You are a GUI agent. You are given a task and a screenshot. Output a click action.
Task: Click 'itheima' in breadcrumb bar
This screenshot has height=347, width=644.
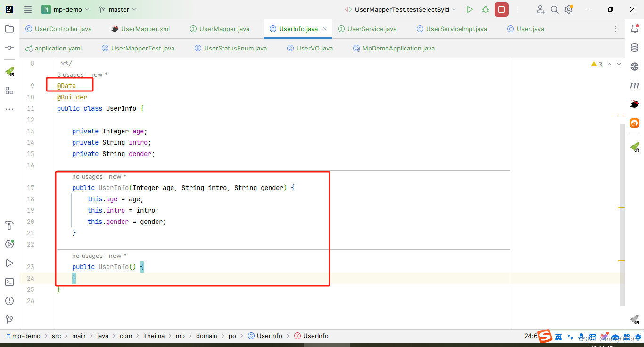coord(154,336)
